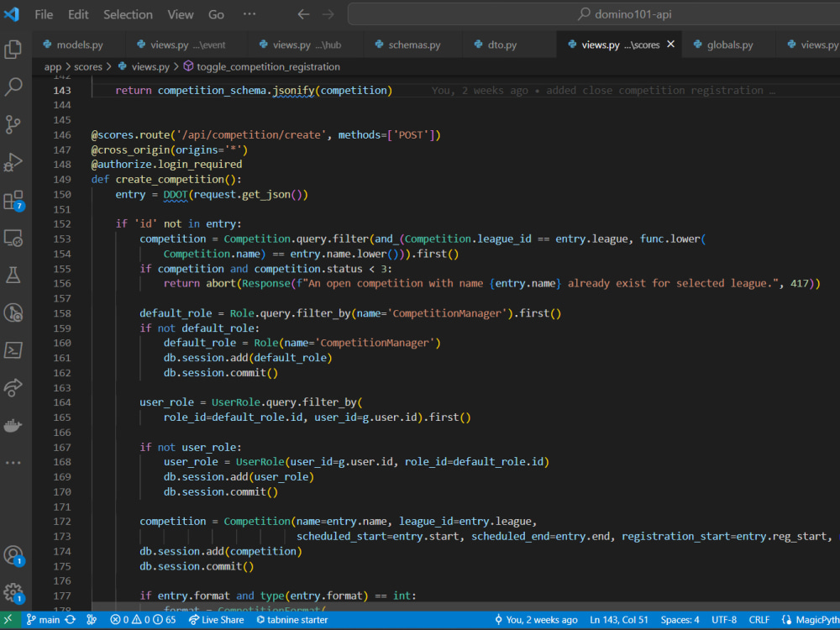Click the navigate back arrow
Screen dimensions: 840x630
tap(302, 13)
